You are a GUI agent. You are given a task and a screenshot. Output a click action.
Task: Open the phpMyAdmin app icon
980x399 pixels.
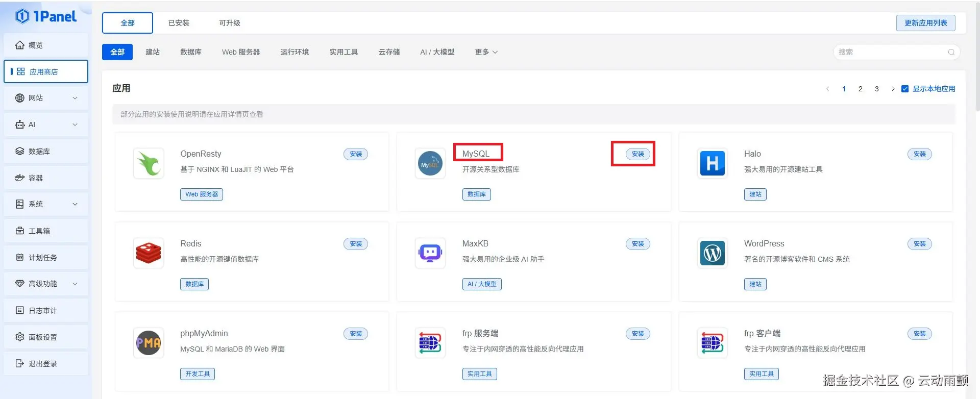pos(149,343)
